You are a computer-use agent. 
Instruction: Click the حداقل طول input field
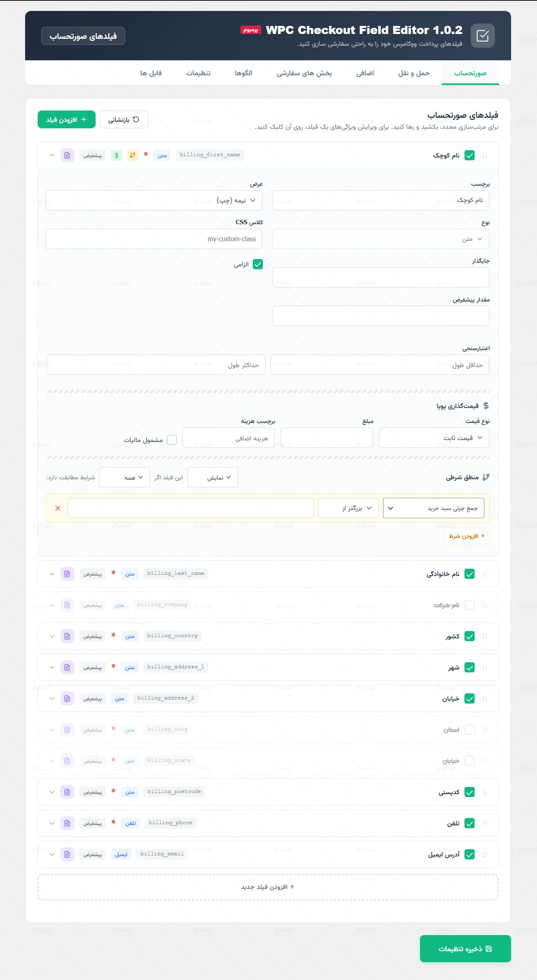379,365
